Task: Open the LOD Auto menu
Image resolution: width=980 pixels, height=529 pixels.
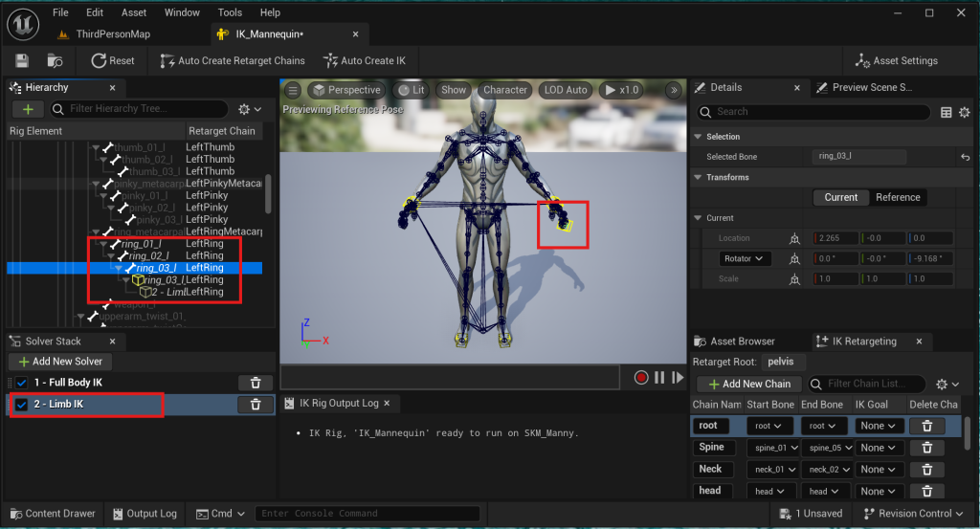Action: tap(566, 90)
